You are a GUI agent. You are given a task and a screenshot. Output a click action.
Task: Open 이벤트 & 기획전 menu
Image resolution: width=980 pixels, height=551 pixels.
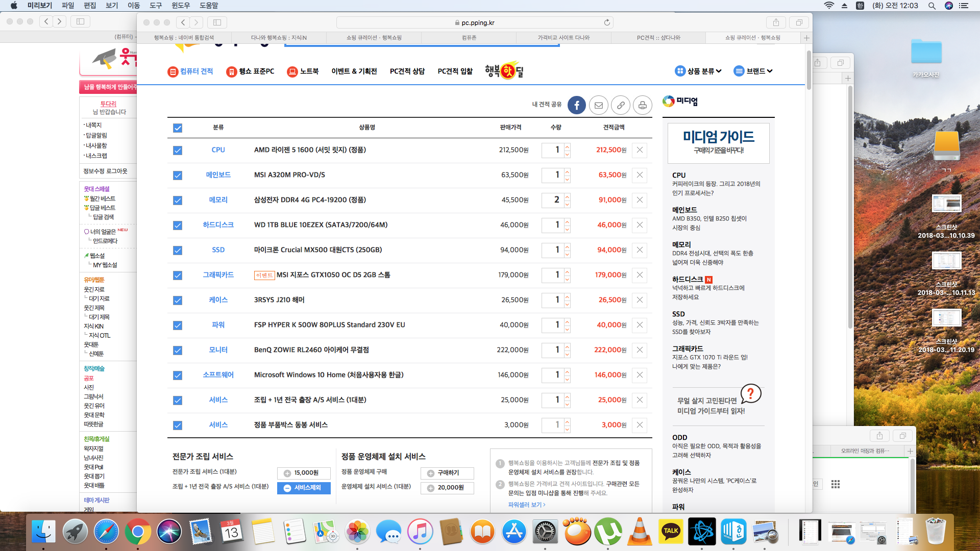pyautogui.click(x=354, y=71)
